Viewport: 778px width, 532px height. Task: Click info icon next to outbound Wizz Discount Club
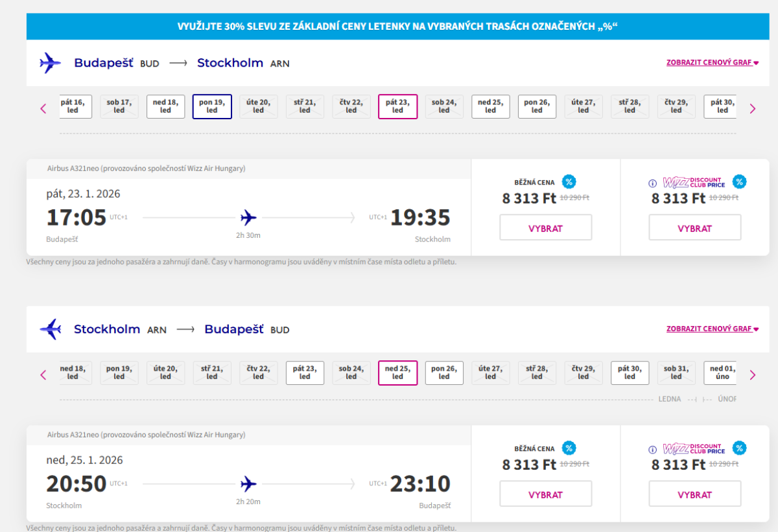[653, 184]
